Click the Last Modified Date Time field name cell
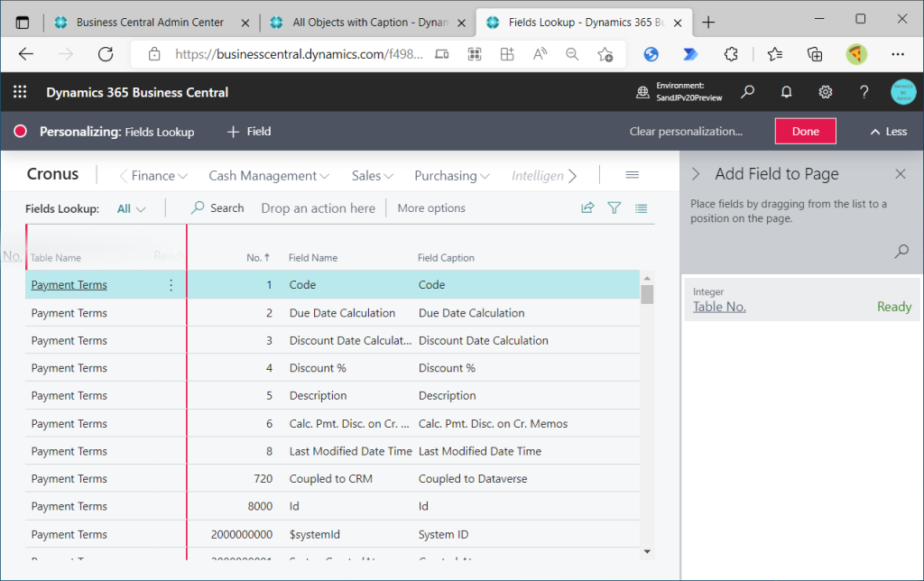The image size is (924, 581). [x=350, y=451]
